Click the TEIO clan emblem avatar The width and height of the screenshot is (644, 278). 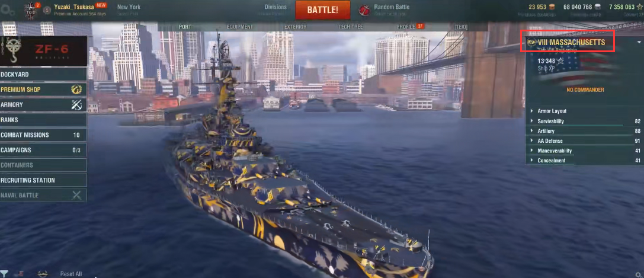pyautogui.click(x=31, y=9)
